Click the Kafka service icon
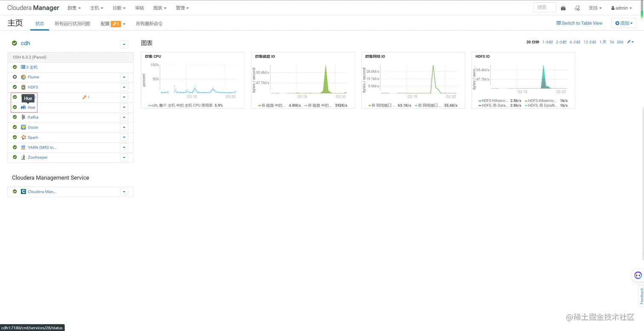Image resolution: width=644 pixels, height=331 pixels. tap(23, 117)
